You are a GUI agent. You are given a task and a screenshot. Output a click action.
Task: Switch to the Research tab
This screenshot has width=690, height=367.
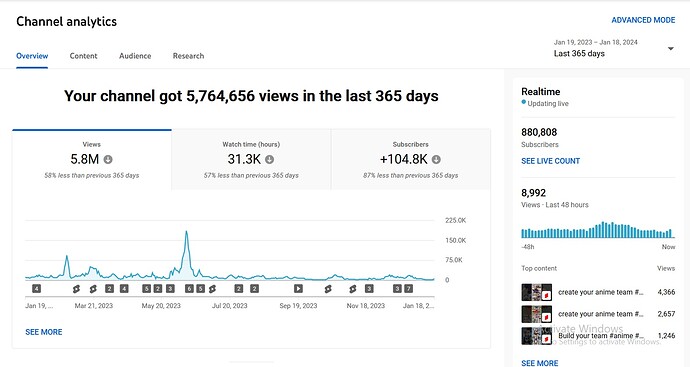[188, 56]
